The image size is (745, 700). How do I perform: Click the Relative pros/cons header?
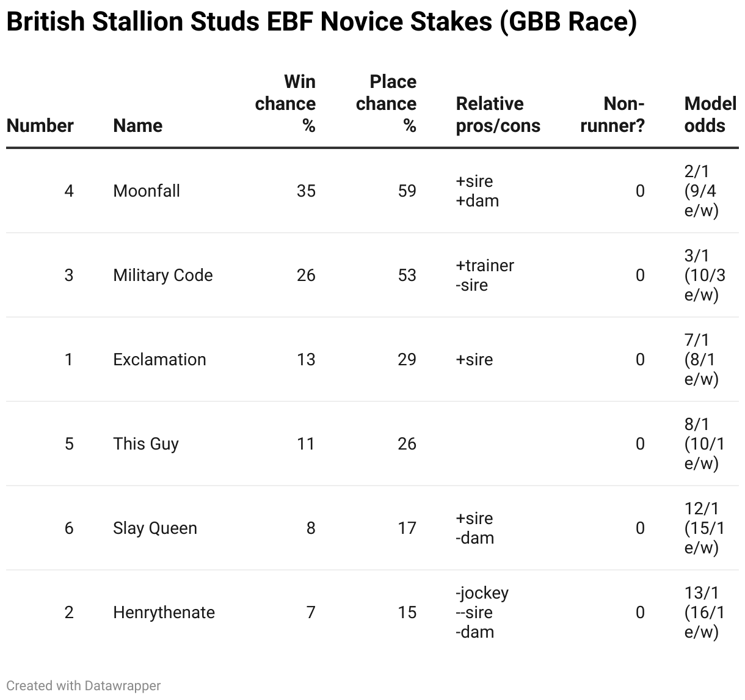point(498,115)
